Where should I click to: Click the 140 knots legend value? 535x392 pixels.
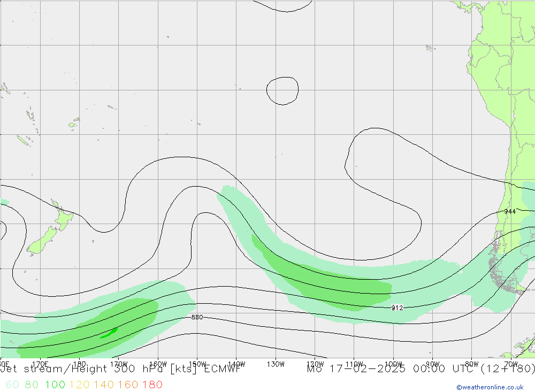[104, 385]
